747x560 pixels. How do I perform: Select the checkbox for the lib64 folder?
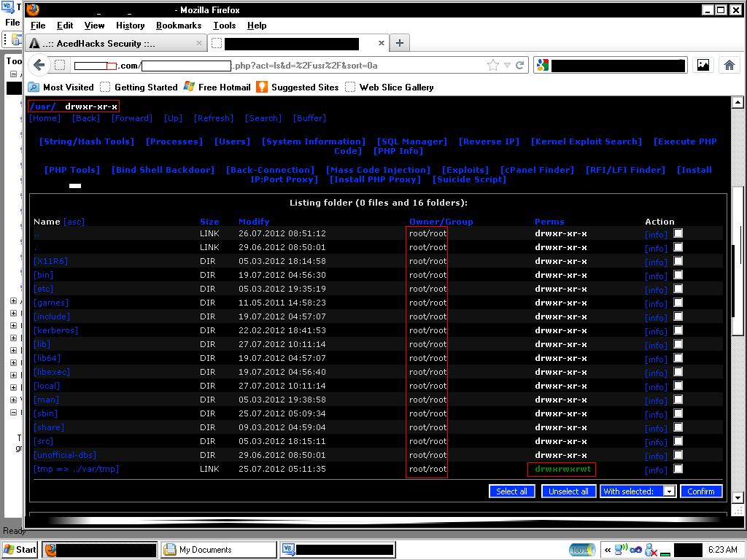point(678,357)
